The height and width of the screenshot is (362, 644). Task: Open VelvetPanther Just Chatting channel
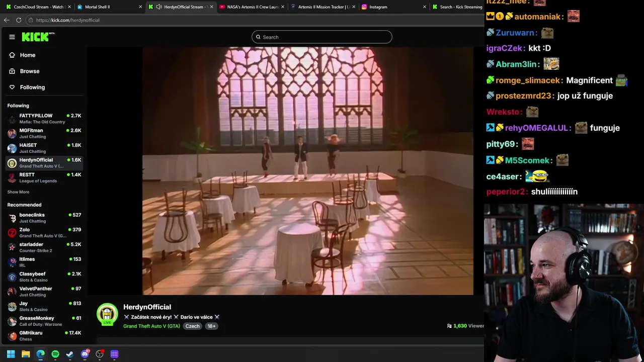(x=44, y=292)
